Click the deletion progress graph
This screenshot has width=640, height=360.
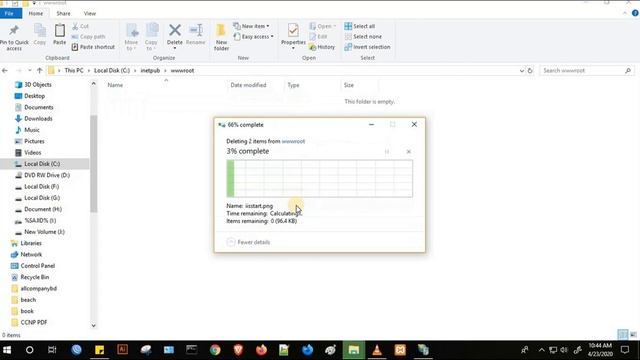[x=320, y=178]
